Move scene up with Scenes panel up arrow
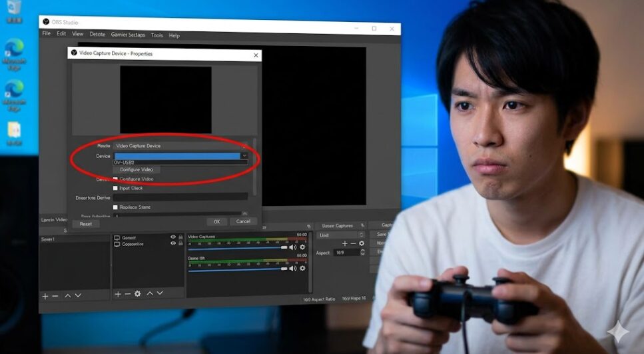644x354 pixels. pyautogui.click(x=68, y=295)
